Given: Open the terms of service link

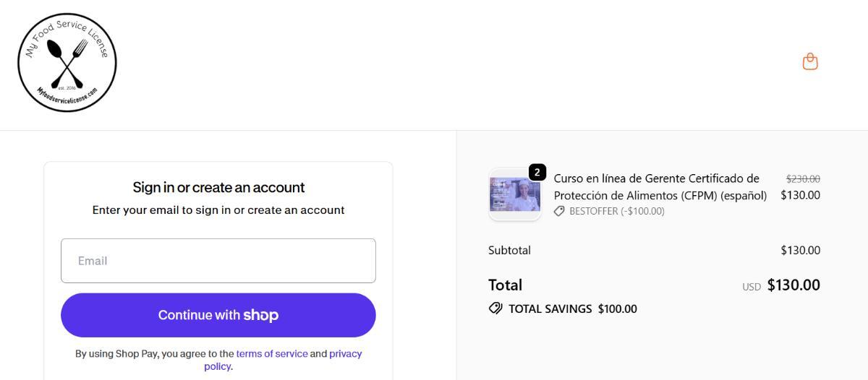Looking at the screenshot, I should (x=271, y=354).
